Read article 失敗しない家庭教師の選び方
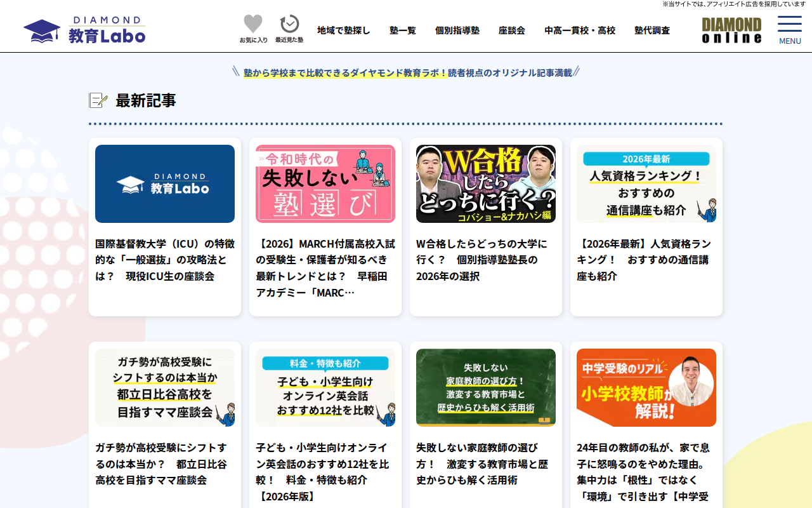 click(x=482, y=464)
